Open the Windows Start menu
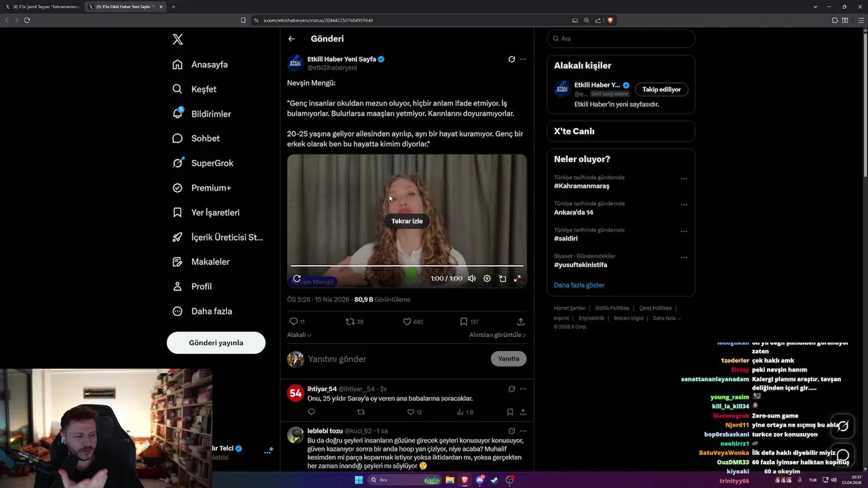868x488 pixels. pyautogui.click(x=359, y=480)
